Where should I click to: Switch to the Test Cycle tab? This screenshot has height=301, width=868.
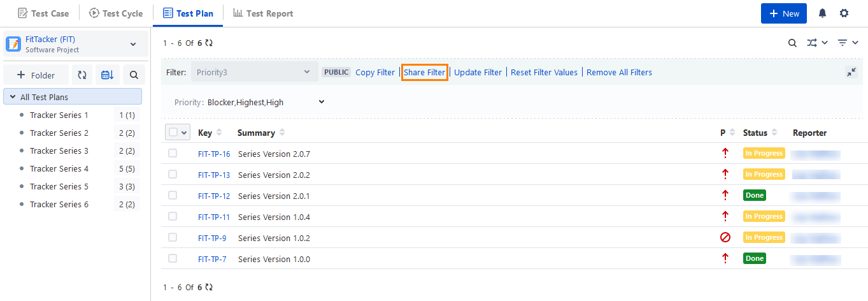tap(116, 13)
